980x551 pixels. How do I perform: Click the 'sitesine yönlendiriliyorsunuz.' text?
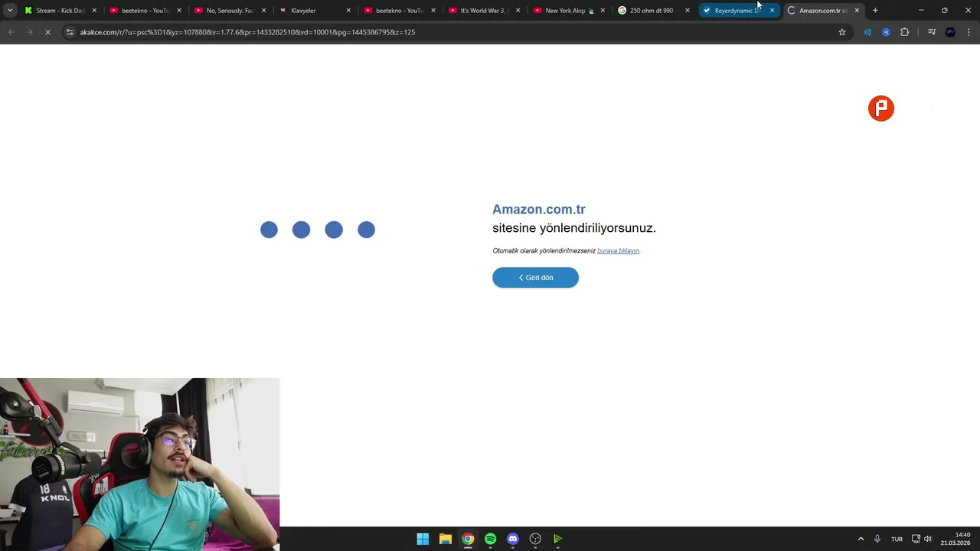click(x=574, y=228)
